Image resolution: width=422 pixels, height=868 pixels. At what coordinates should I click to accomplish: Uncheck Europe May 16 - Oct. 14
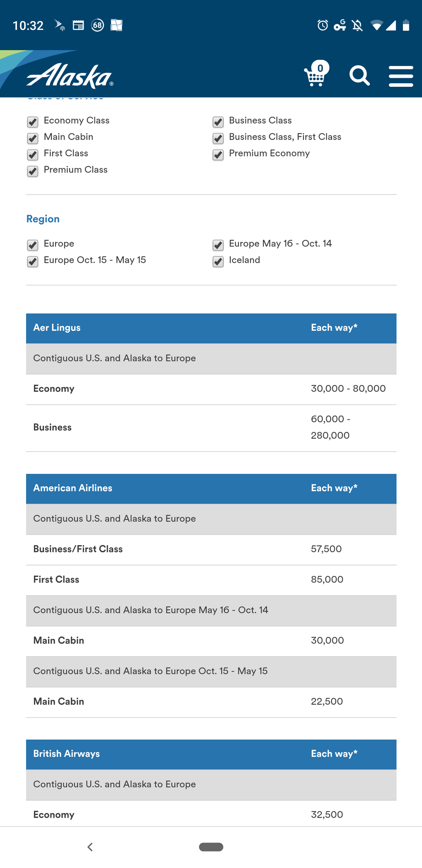(x=218, y=245)
